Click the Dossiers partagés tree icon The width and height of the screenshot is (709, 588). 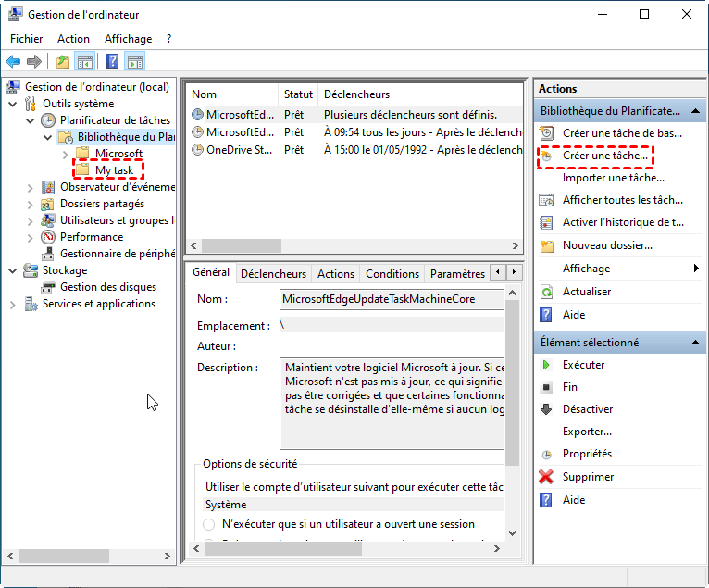[x=48, y=204]
